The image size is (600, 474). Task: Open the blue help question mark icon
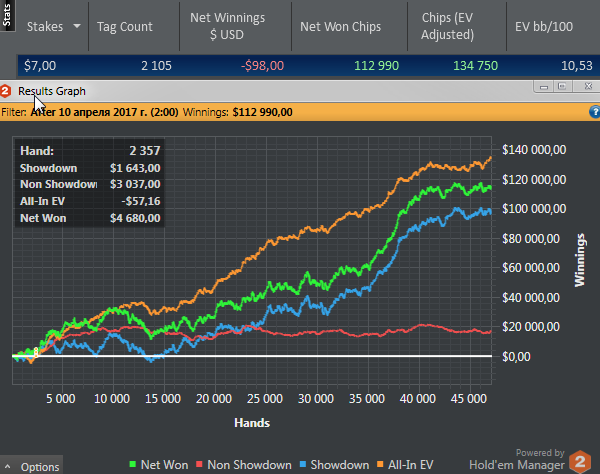coord(592,111)
